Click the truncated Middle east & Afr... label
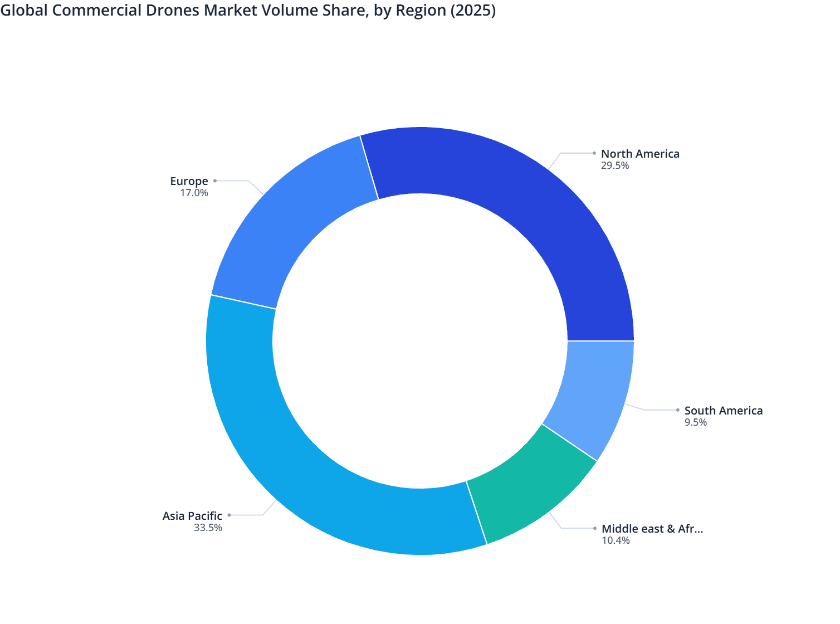 tap(652, 529)
